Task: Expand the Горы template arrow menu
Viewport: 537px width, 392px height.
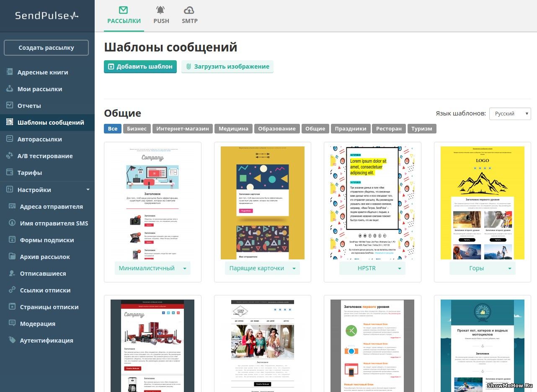Action: (x=510, y=269)
